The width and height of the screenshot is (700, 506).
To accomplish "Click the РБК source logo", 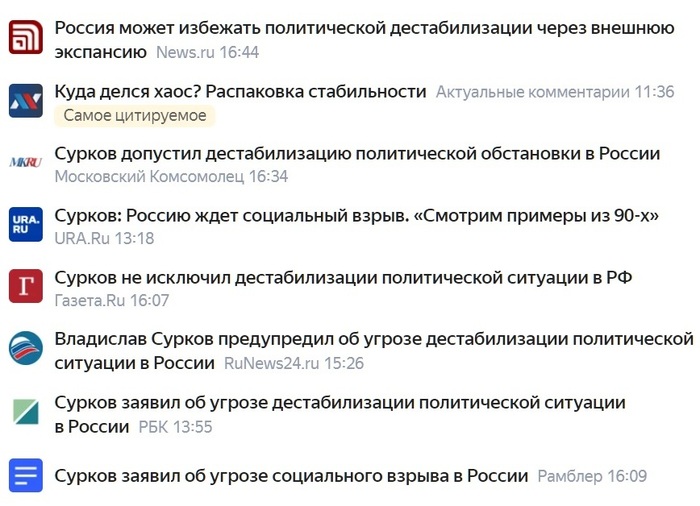I will click(25, 411).
